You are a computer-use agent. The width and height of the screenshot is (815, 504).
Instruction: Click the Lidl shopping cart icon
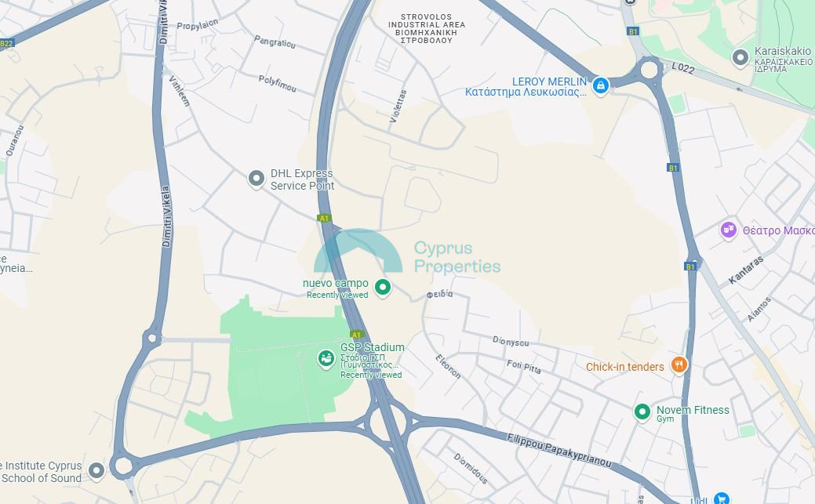coord(721,499)
